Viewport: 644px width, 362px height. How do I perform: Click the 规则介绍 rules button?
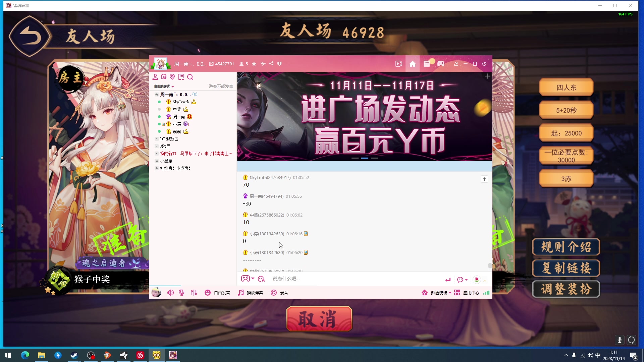click(x=566, y=247)
